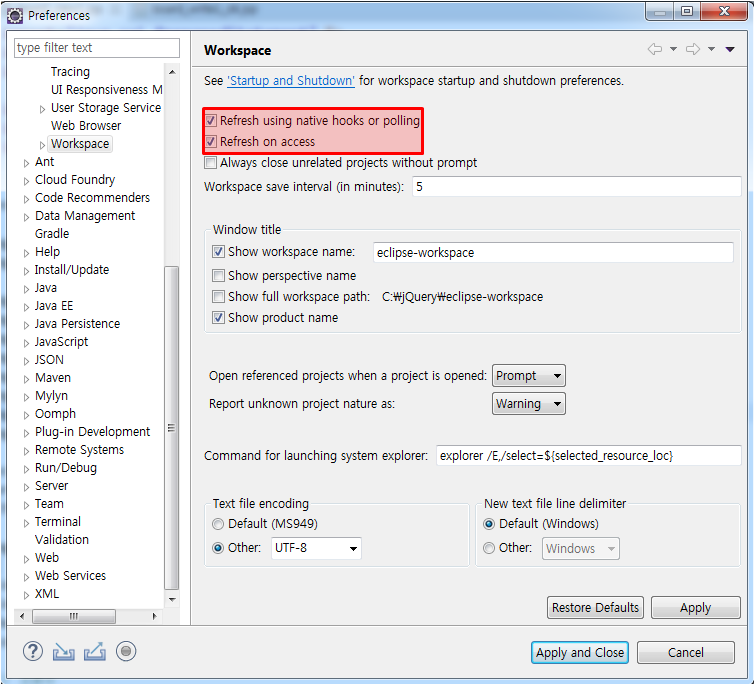Go back with the left arrow
Viewport: 755px width, 685px height.
coord(655,49)
